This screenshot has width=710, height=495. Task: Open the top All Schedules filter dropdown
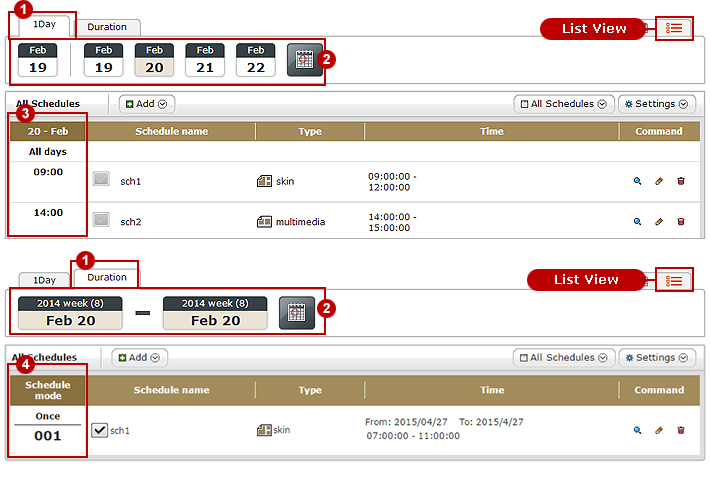point(561,104)
